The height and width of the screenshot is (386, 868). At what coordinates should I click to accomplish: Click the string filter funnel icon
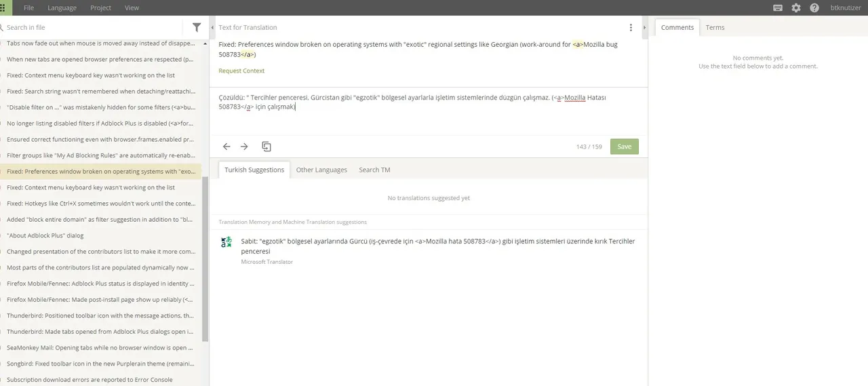pyautogui.click(x=197, y=27)
